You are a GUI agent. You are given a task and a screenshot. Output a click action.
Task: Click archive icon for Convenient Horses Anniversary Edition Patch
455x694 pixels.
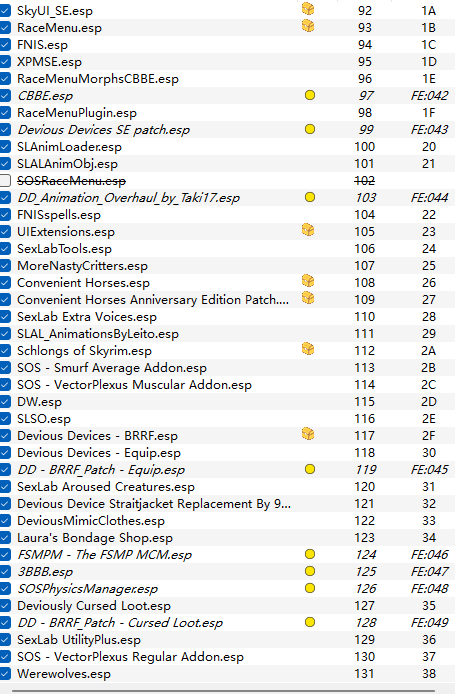click(308, 298)
